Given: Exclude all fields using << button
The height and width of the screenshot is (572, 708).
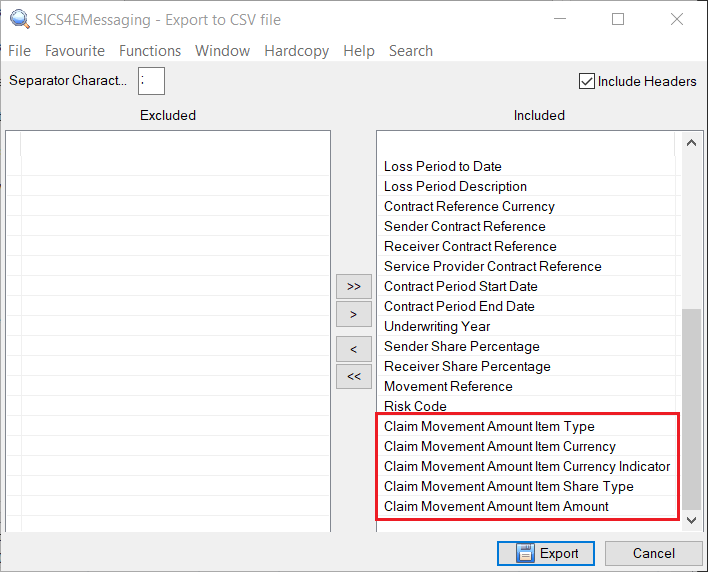Looking at the screenshot, I should pos(353,377).
